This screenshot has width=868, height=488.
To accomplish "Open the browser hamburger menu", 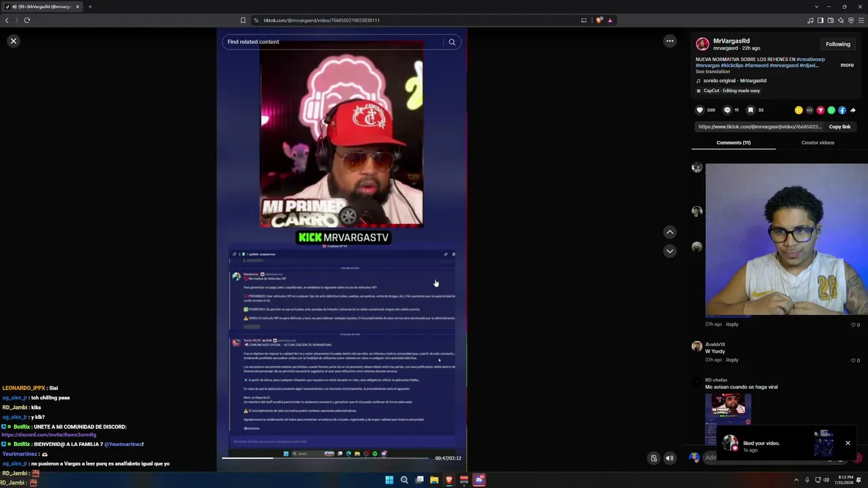I will coord(861,20).
